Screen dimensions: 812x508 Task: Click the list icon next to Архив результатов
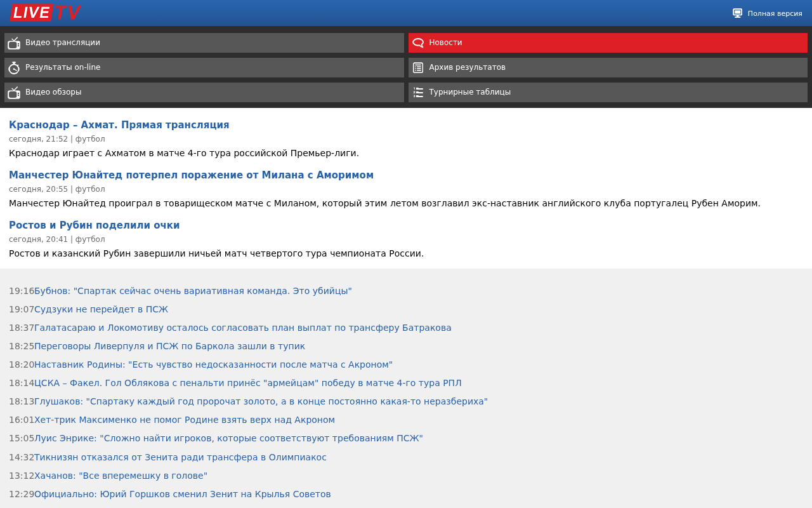tap(418, 67)
